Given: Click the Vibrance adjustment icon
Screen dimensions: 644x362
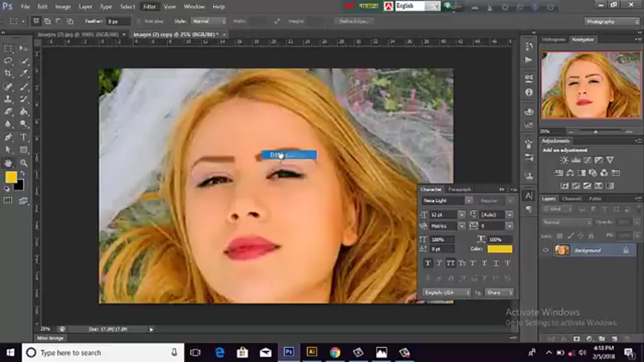Looking at the screenshot, I should tap(610, 160).
